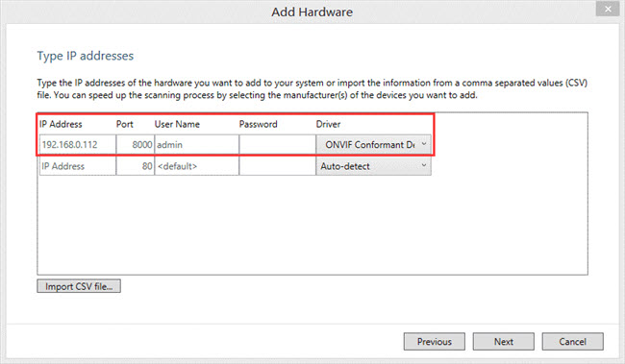Select the port field containing 80
Image resolution: width=625 pixels, height=364 pixels.
(136, 166)
